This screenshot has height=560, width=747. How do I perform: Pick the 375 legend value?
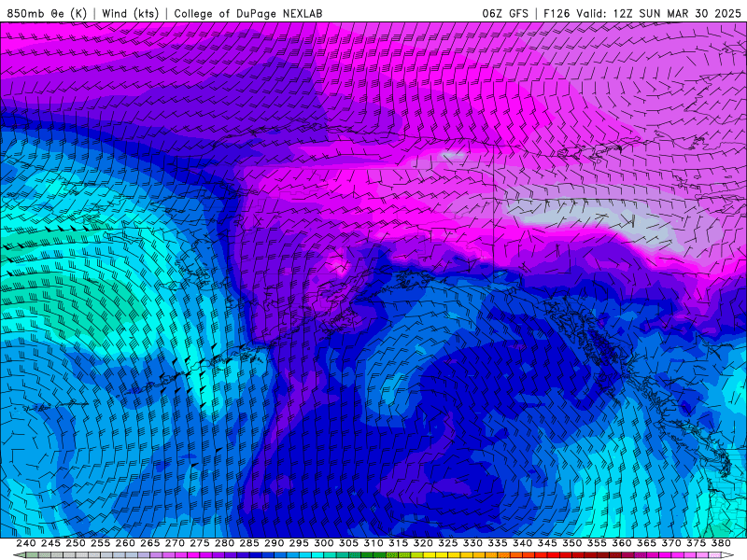[x=696, y=543]
